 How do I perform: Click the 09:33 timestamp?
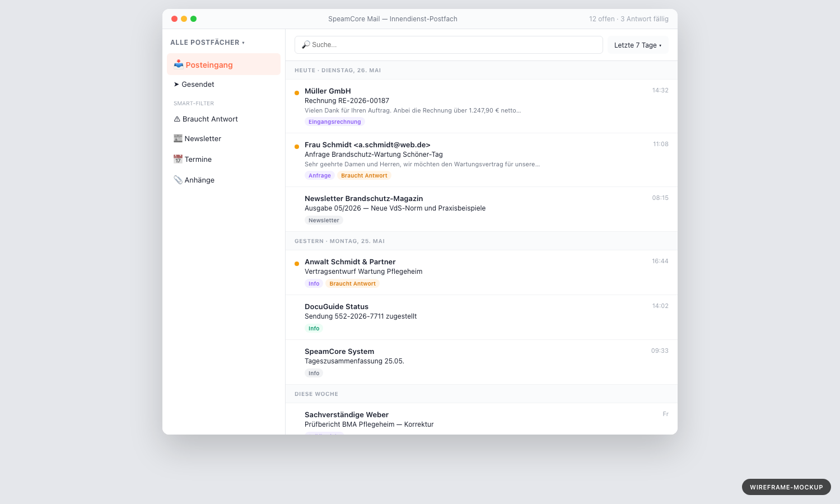tap(660, 351)
